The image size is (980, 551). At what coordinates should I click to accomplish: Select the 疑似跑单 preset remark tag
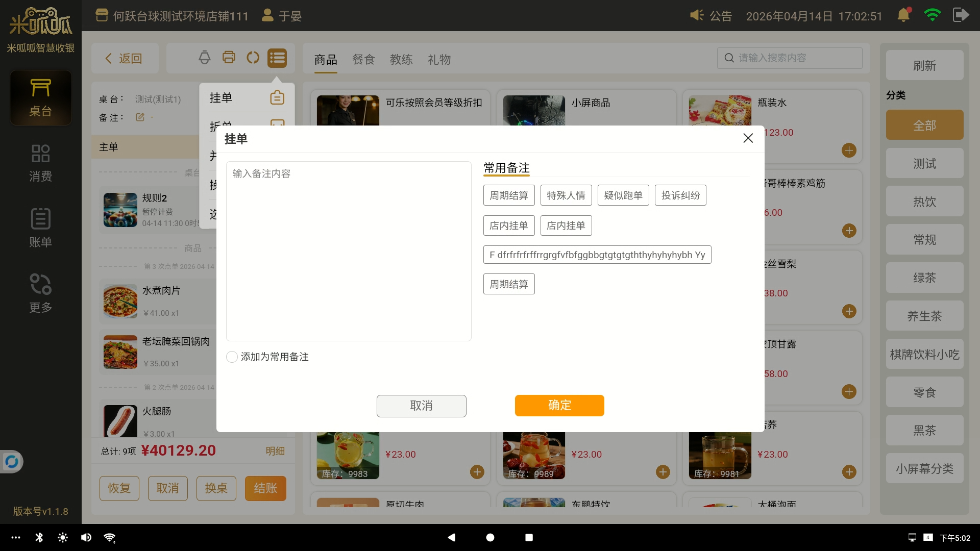(x=623, y=195)
